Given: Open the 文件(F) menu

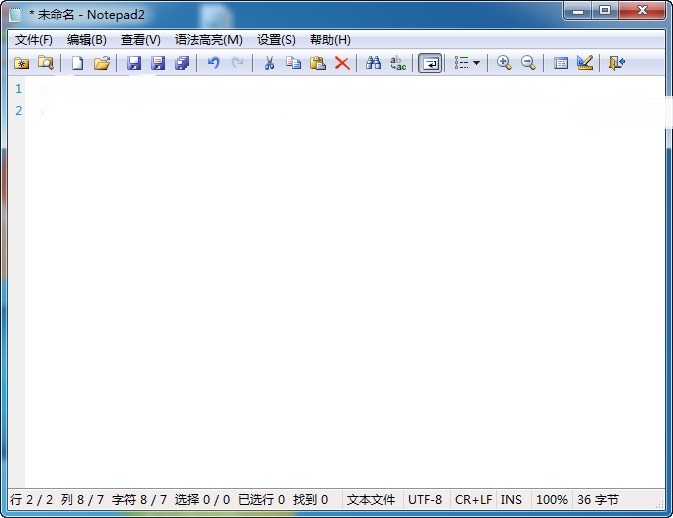Looking at the screenshot, I should (x=33, y=40).
